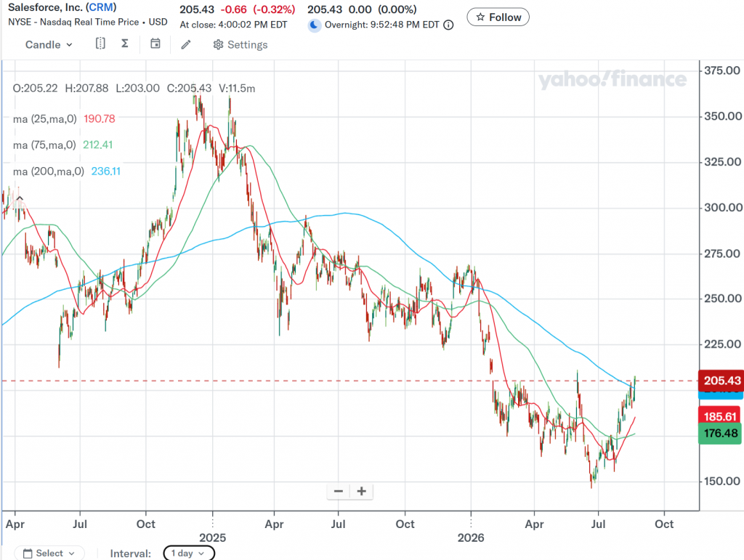
Task: Click the 190.78 ma 25 value
Action: (99, 119)
